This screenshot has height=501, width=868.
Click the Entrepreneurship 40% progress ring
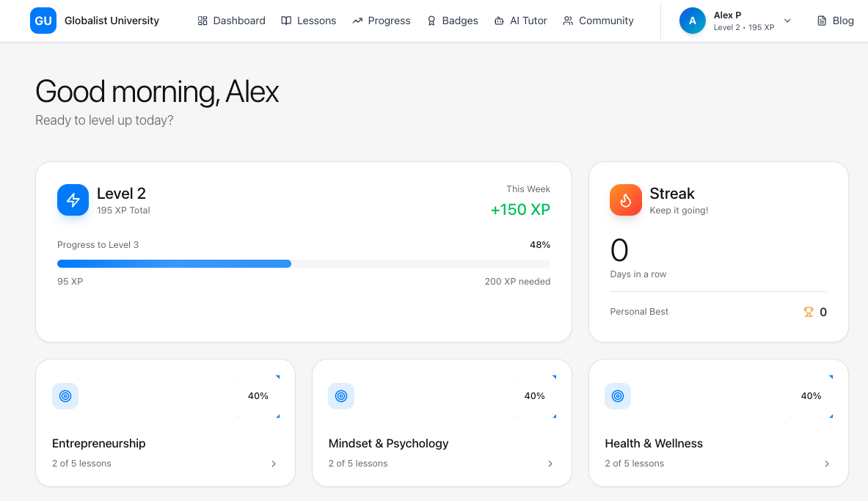coord(258,396)
